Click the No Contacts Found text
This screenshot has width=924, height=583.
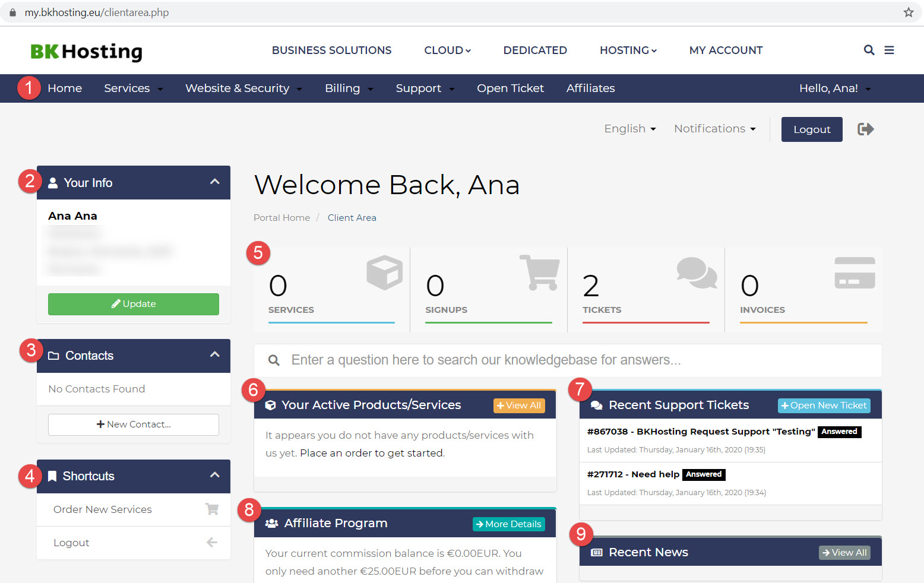point(97,389)
